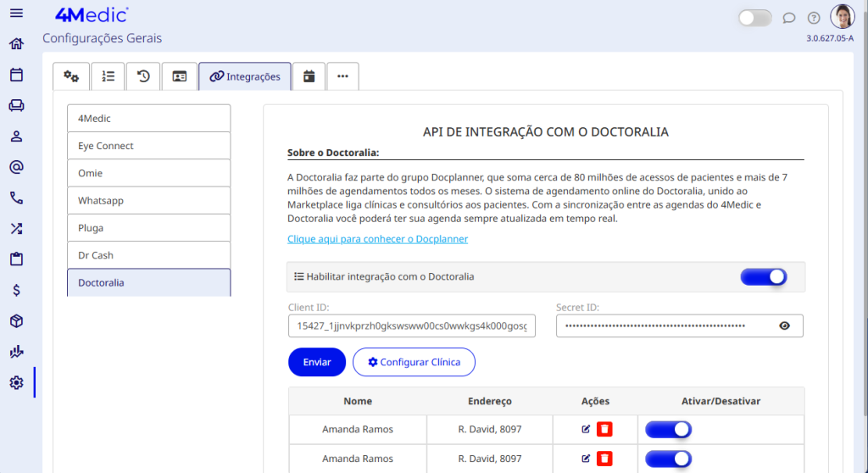Switch to the numbered list tab
This screenshot has height=473, width=868.
(108, 76)
